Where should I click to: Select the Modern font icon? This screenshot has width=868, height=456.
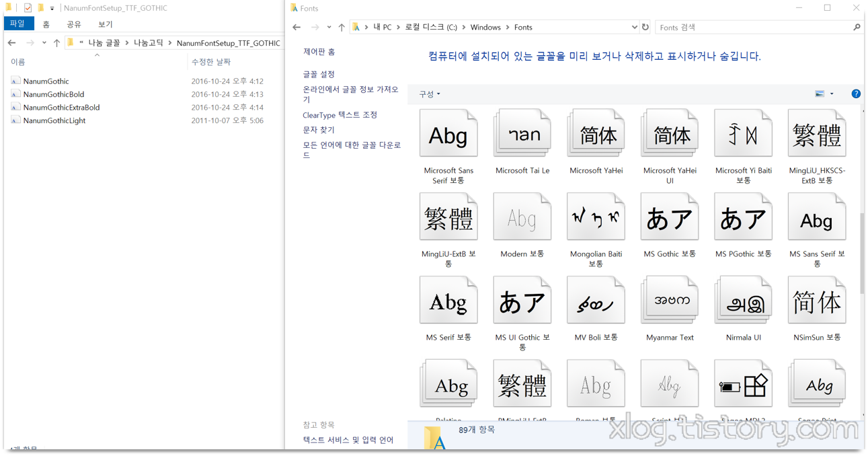[x=522, y=217]
